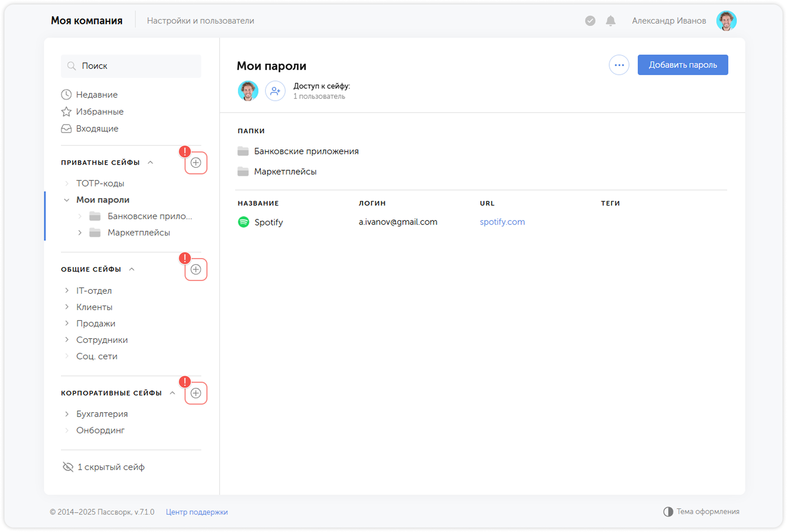Image resolution: width=787 pixels, height=532 pixels.
Task: Open the three-dots more options button
Action: [x=619, y=65]
